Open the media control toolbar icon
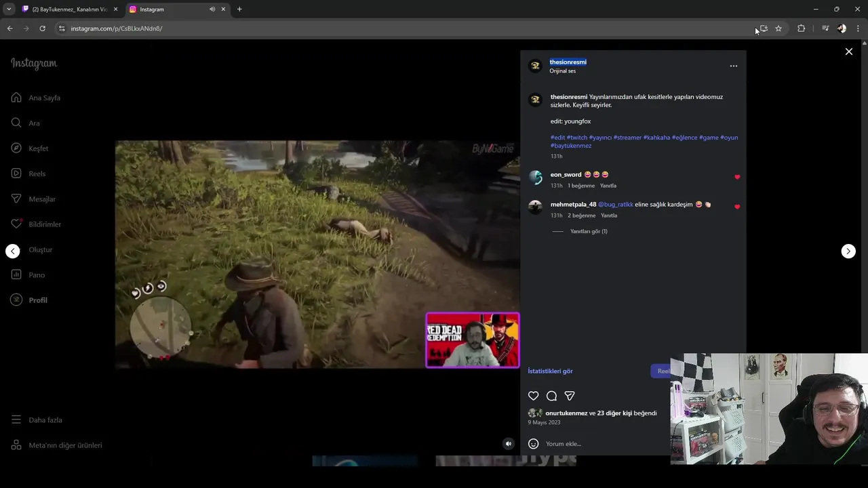Screen dimensions: 868x488 [825, 28]
